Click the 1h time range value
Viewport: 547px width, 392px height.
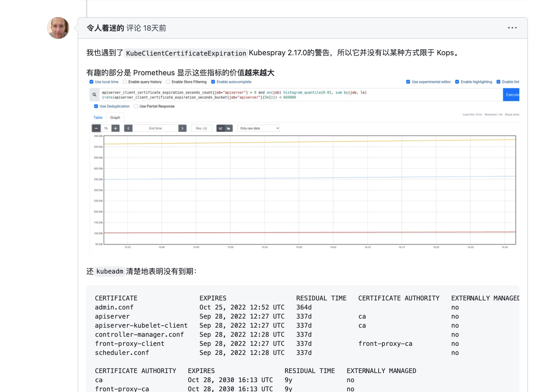(x=105, y=128)
